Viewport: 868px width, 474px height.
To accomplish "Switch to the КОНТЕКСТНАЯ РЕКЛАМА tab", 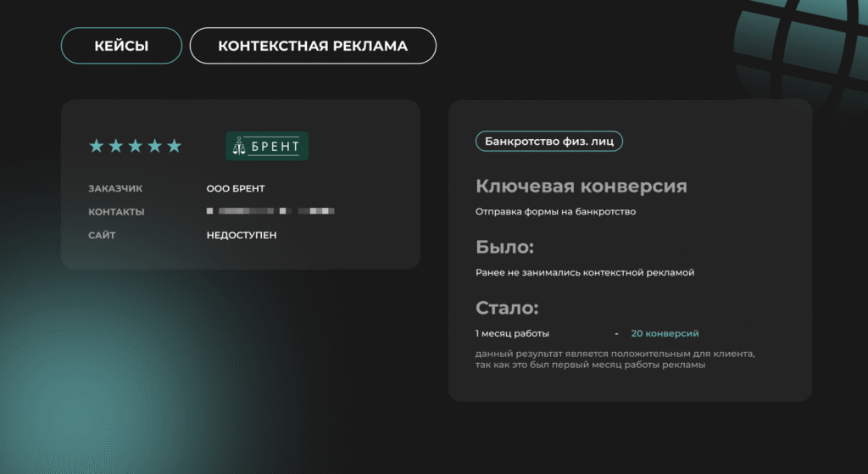I will [x=313, y=46].
